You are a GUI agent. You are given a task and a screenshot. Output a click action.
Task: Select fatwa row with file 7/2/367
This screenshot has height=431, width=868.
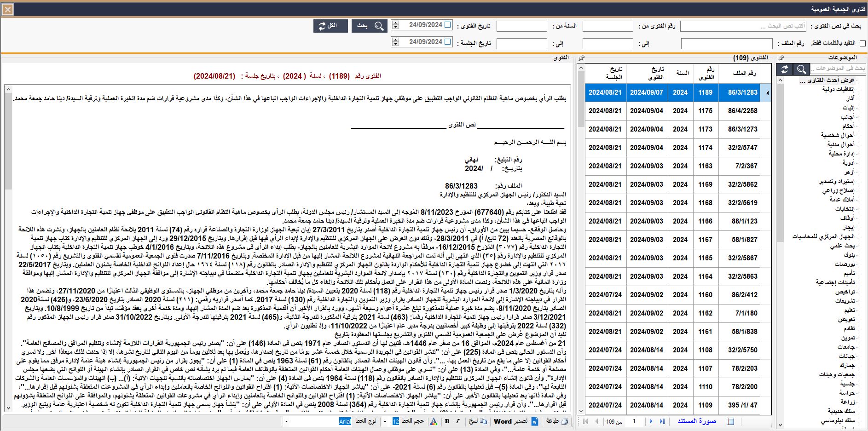pyautogui.click(x=678, y=166)
